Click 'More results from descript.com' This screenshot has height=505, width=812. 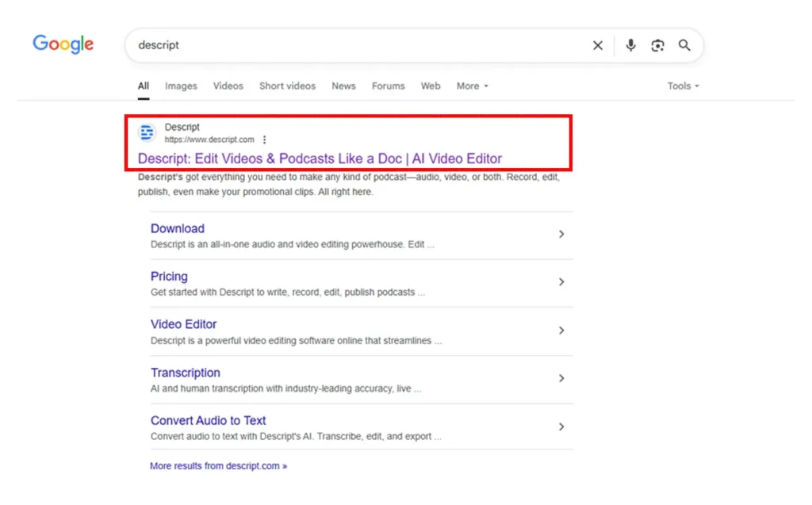tap(218, 466)
